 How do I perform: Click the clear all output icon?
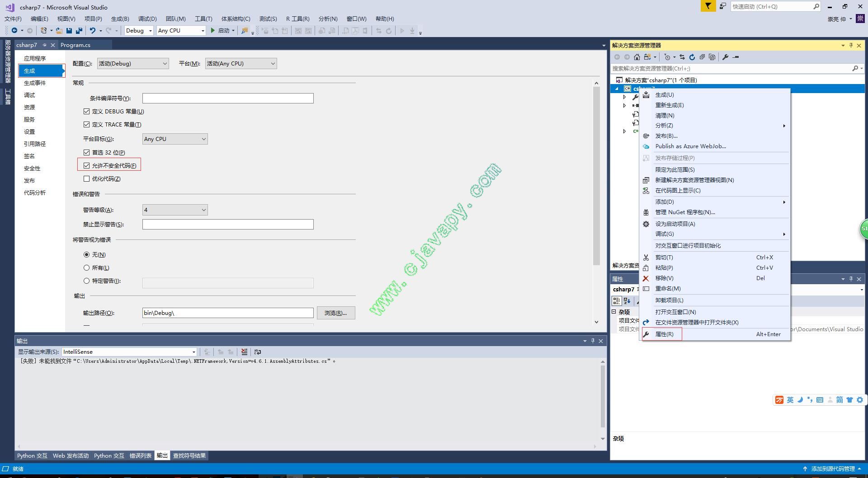pos(244,352)
